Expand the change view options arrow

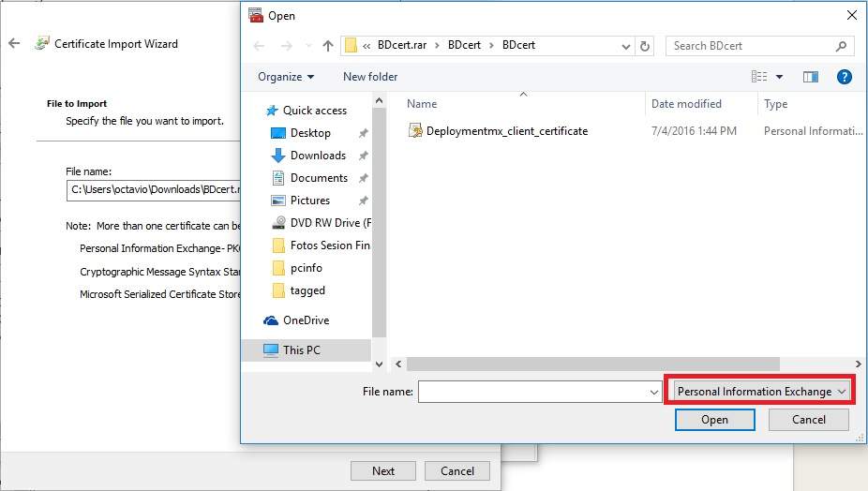tap(779, 77)
